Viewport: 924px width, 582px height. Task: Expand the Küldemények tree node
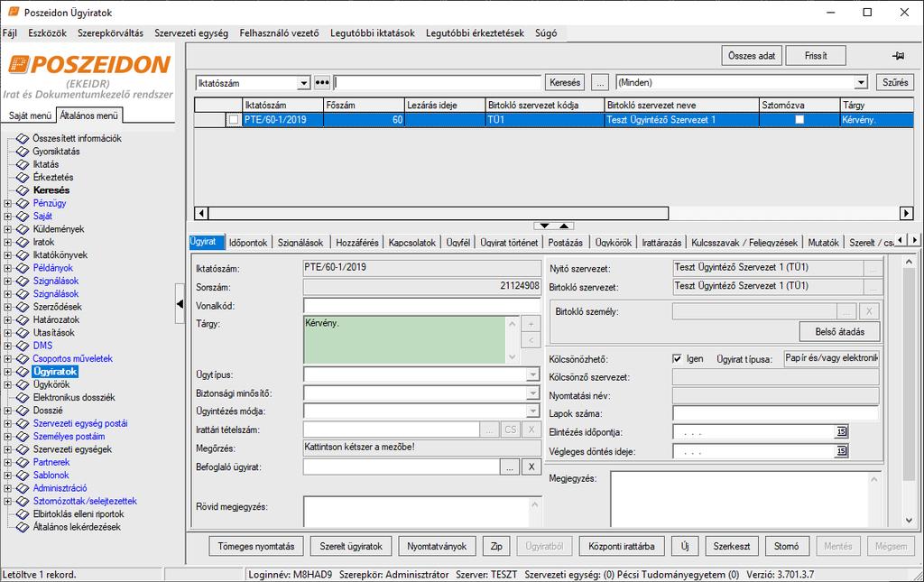pyautogui.click(x=7, y=229)
